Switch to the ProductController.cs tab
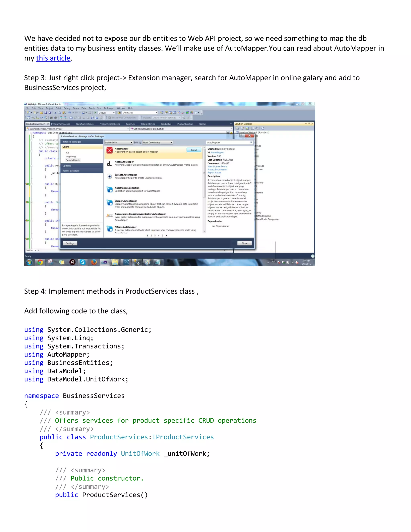 click(110, 124)
